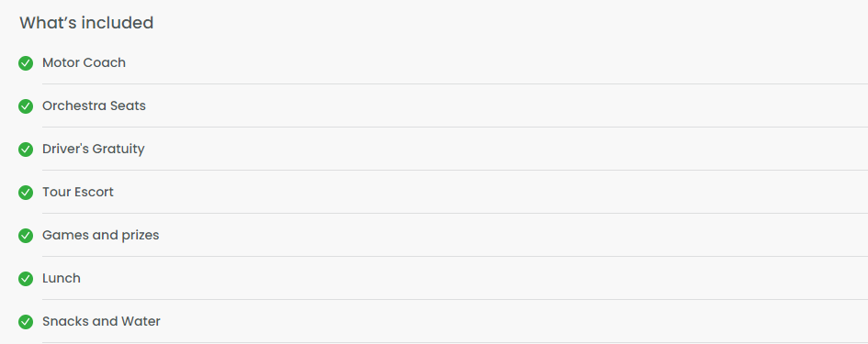The image size is (868, 344).
Task: Click the green checkmark beside Lunch
Action: pos(26,279)
